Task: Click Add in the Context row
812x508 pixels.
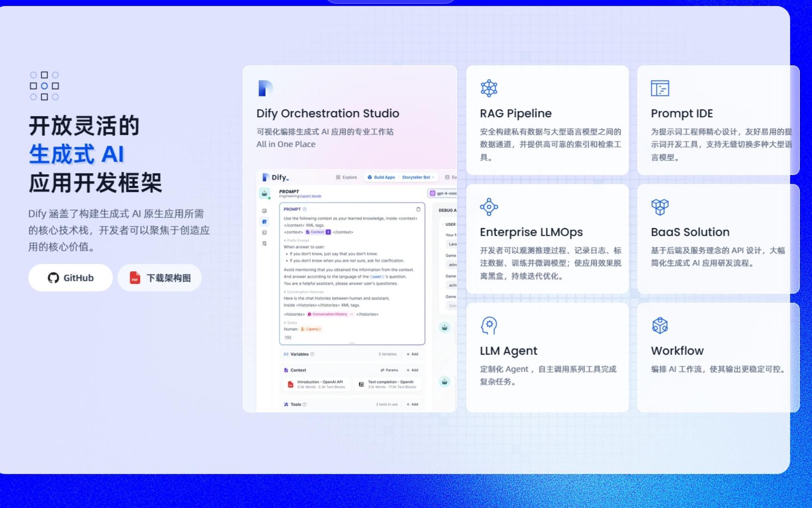Action: coord(413,370)
